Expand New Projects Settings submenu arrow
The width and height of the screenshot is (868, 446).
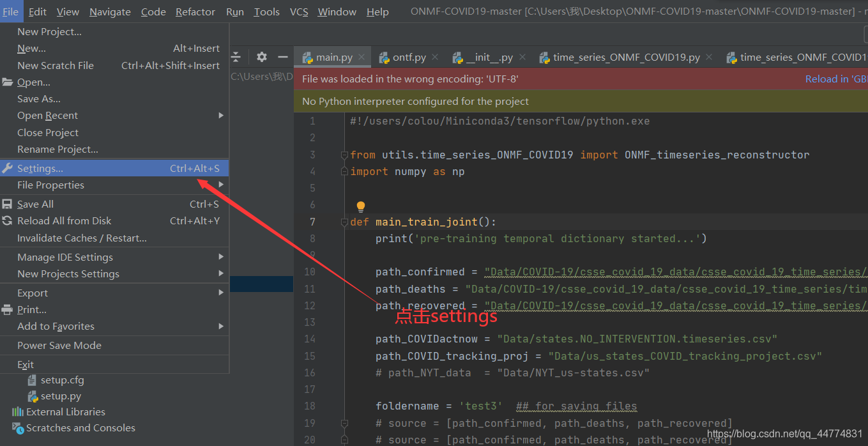pos(221,273)
